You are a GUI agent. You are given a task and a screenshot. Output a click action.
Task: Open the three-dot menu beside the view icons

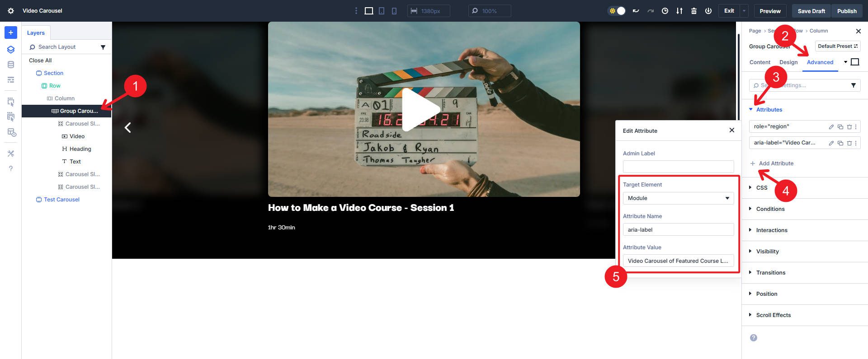tap(356, 11)
